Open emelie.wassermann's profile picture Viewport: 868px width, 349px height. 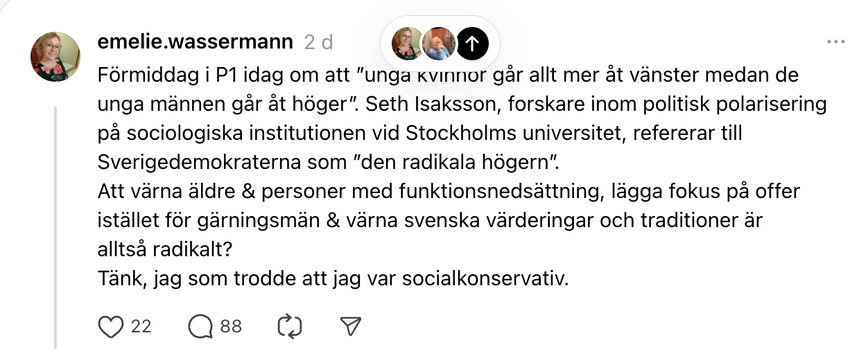click(x=55, y=57)
